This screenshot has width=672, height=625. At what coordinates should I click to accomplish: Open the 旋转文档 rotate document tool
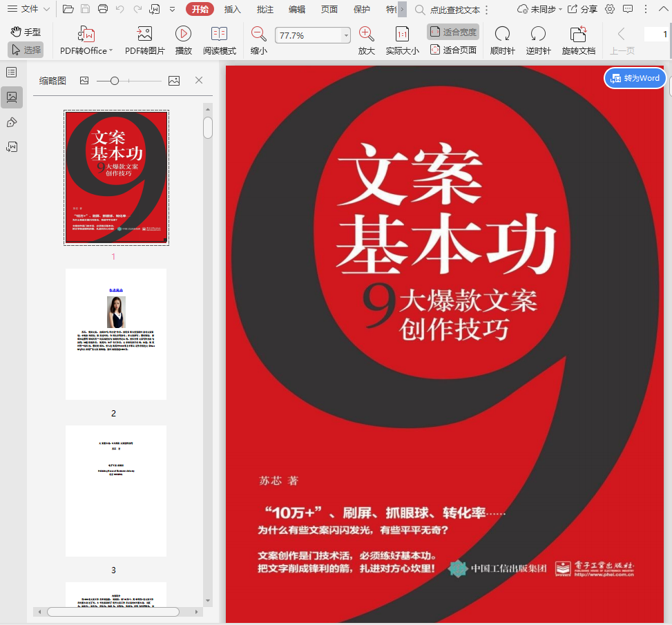tap(578, 39)
